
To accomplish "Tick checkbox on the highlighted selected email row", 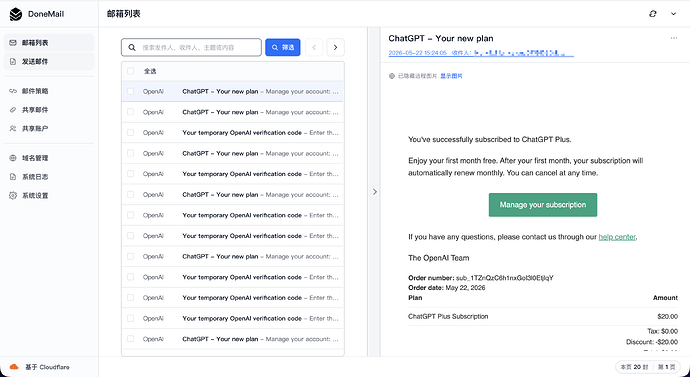I will coord(130,92).
